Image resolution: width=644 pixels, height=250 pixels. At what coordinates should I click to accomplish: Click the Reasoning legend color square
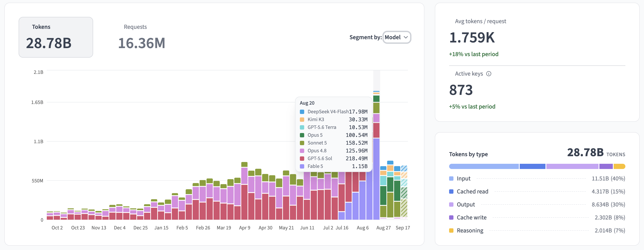click(x=451, y=231)
